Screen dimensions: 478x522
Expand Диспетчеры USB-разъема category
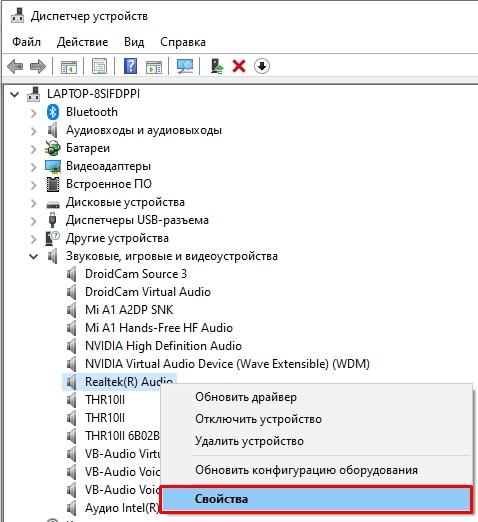point(34,221)
